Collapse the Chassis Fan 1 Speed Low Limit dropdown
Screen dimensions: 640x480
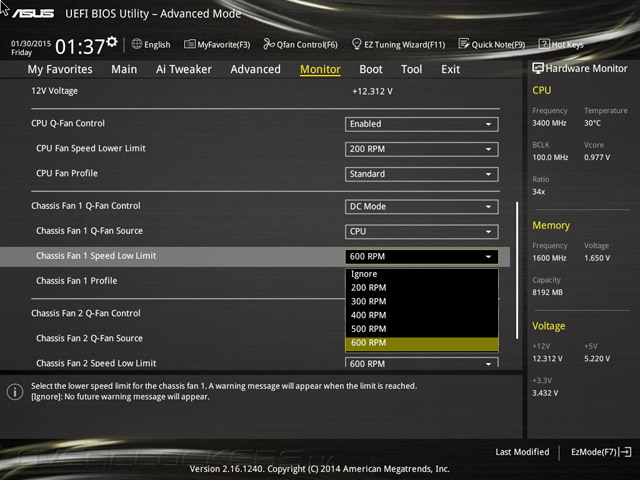point(422,256)
